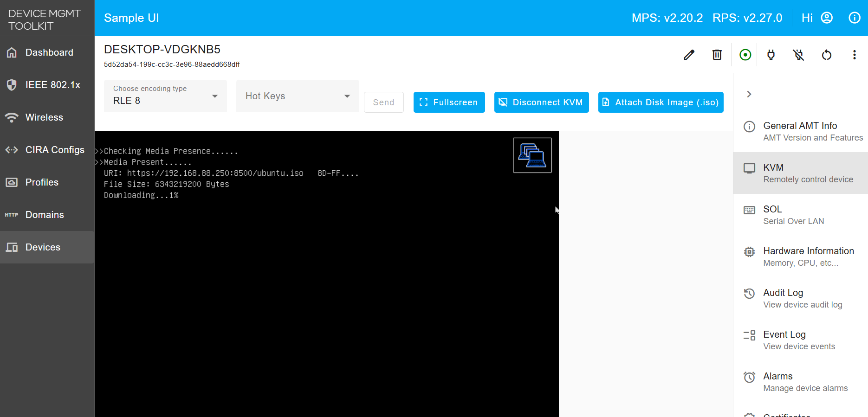Open the user account profile icon
The height and width of the screenshot is (417, 868).
(827, 18)
